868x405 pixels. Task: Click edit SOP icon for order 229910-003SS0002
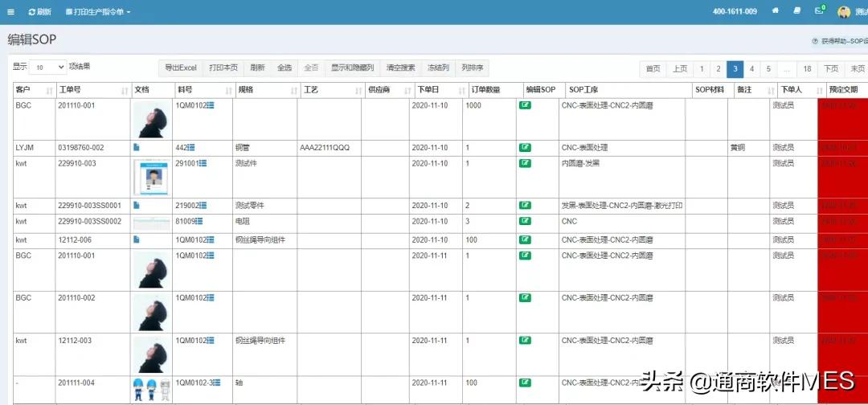(x=525, y=221)
